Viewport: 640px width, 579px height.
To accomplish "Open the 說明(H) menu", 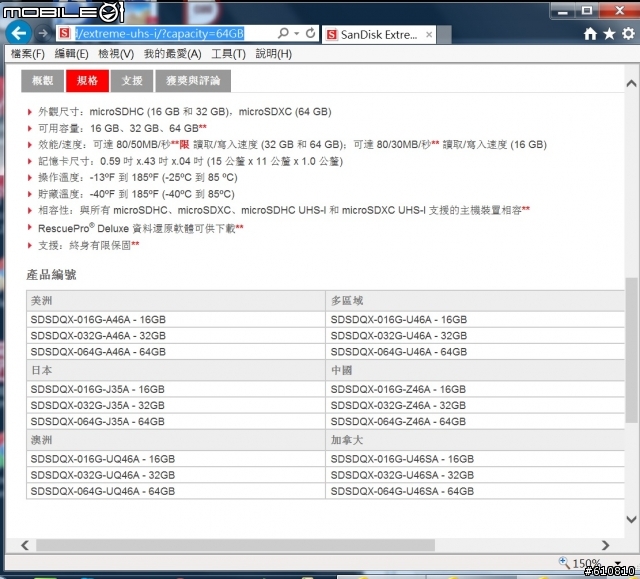I will pyautogui.click(x=273, y=54).
